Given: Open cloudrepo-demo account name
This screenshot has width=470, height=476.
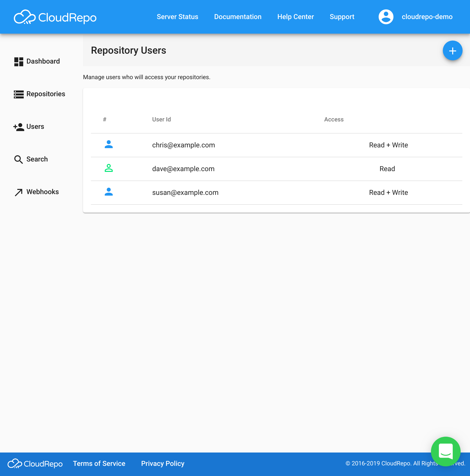Looking at the screenshot, I should (427, 17).
